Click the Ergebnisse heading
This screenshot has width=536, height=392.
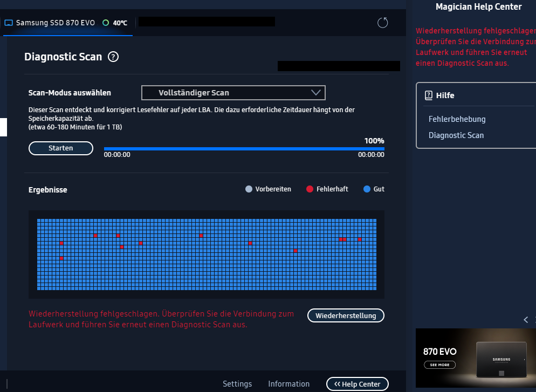[x=48, y=190]
